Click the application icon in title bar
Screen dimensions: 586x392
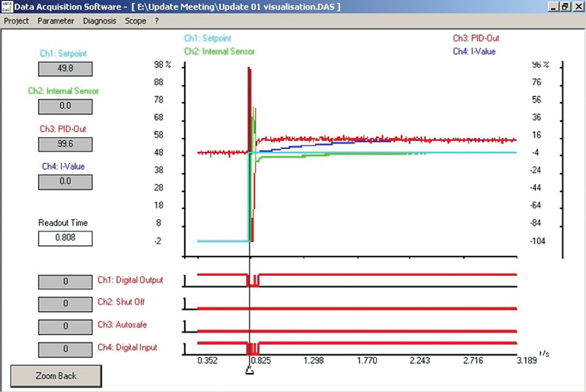tap(8, 7)
